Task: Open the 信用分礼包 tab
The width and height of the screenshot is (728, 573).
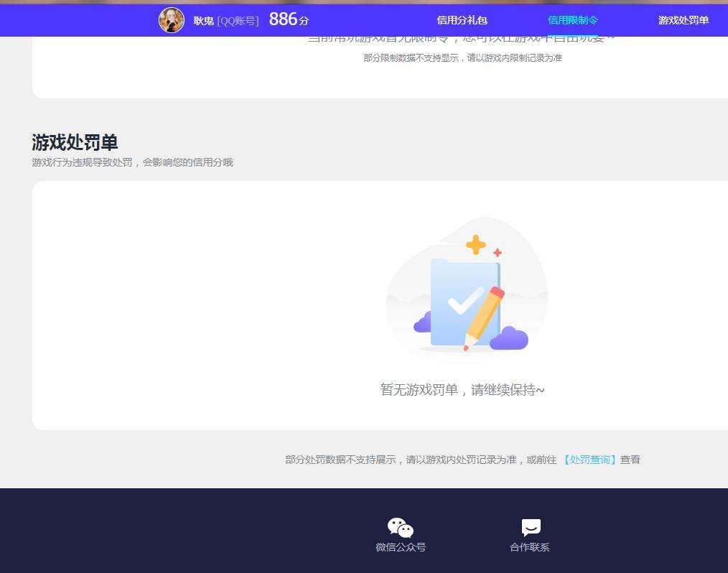Action: click(462, 20)
